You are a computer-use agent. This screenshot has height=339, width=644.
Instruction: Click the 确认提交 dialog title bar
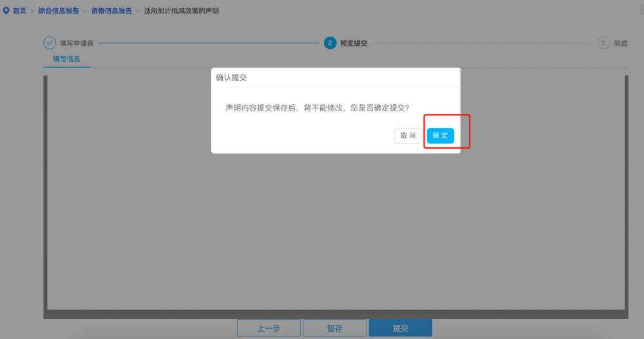[335, 77]
